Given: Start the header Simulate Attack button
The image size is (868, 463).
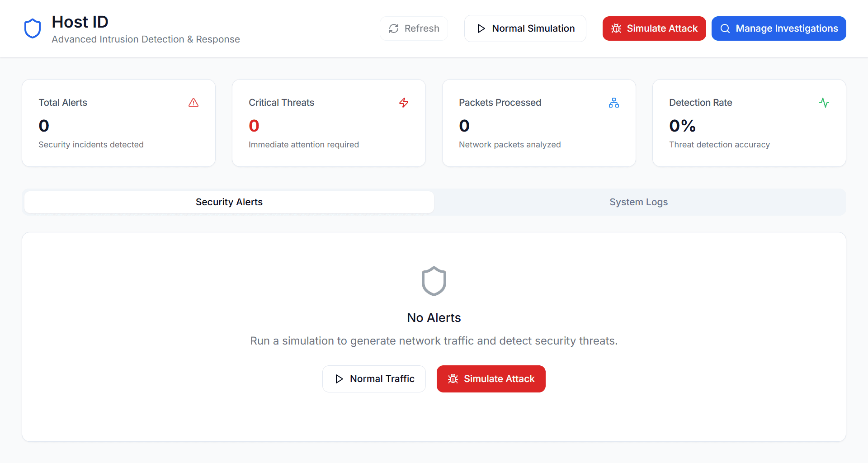Looking at the screenshot, I should [x=654, y=28].
